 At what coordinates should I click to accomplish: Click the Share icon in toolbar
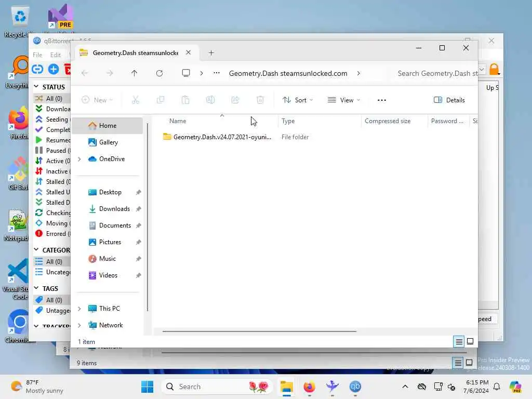235,100
